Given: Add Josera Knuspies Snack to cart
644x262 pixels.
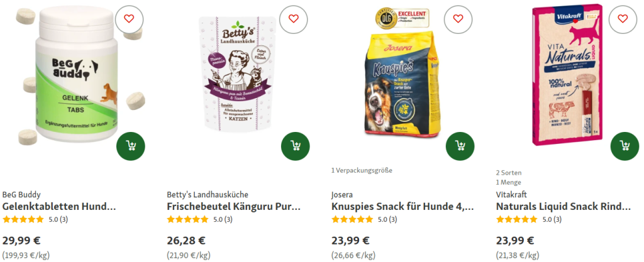Looking at the screenshot, I should pos(460,146).
